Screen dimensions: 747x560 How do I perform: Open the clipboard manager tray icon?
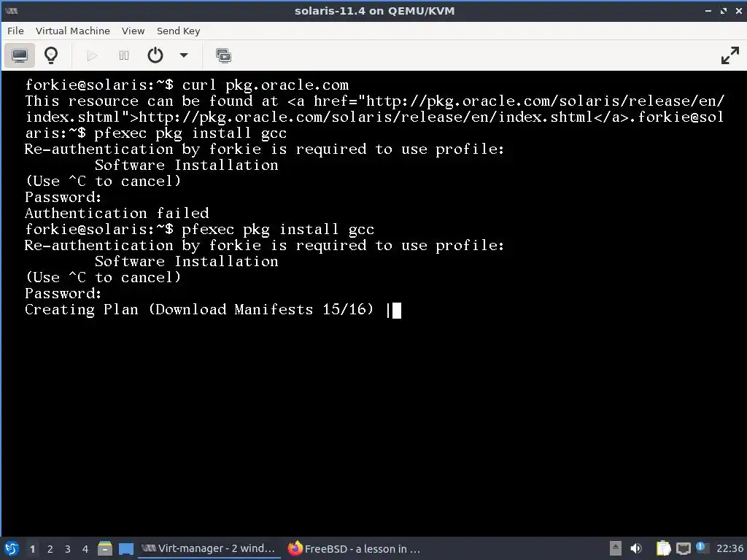[663, 548]
